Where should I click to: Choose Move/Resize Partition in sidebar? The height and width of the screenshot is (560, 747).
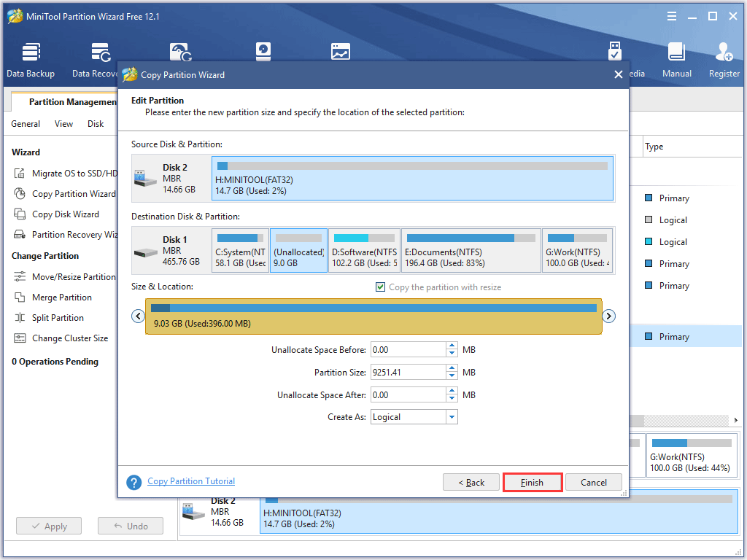[64, 276]
